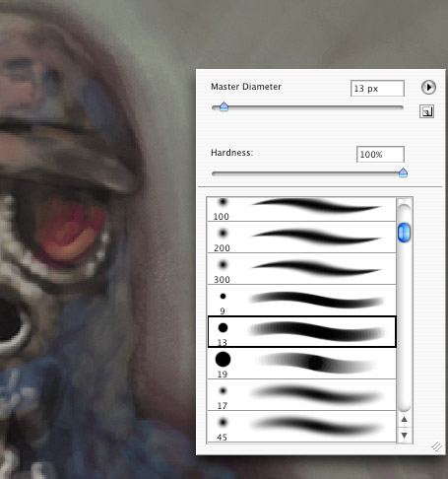Click the Hardness slider handle
Image resolution: width=448 pixels, height=479 pixels.
[x=403, y=172]
